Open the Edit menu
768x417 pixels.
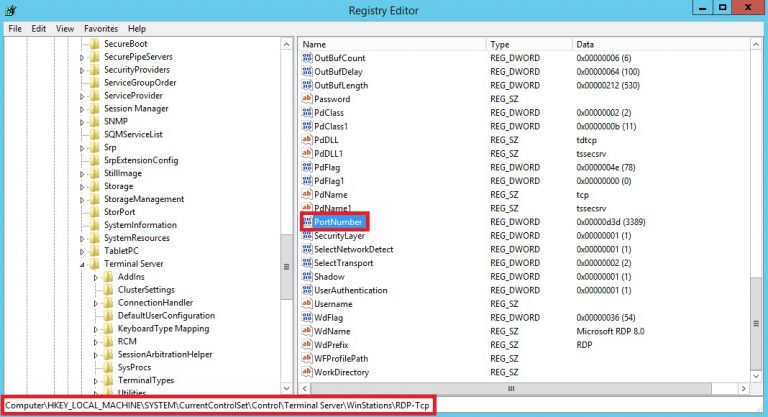pos(39,28)
